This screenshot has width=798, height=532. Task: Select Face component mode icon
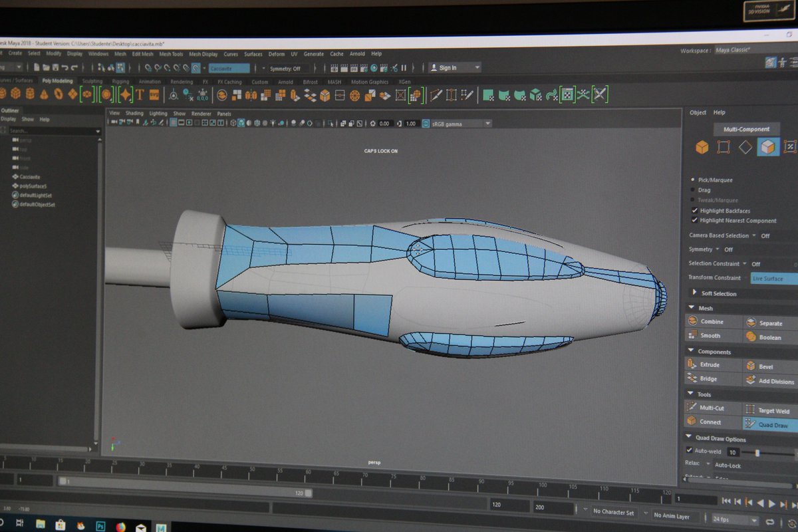(x=768, y=147)
